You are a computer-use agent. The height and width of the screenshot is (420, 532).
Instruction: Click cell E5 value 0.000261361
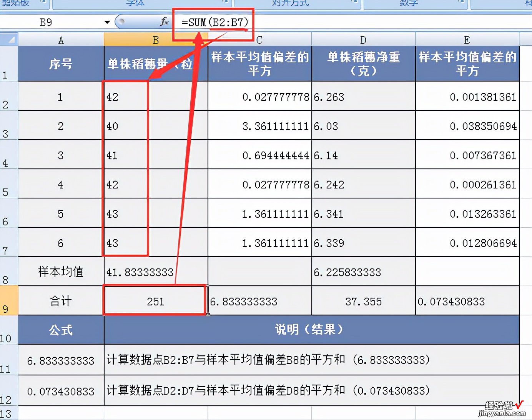point(467,184)
